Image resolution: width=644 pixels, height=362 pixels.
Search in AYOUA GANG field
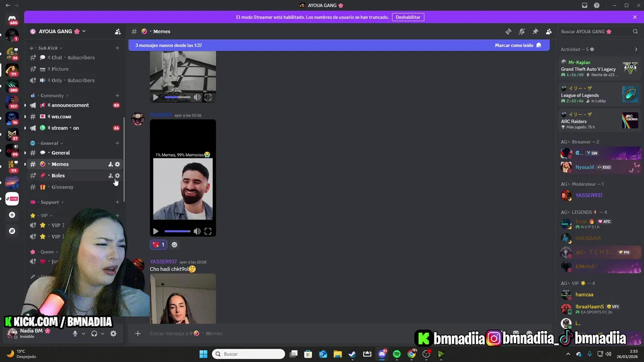[600, 31]
